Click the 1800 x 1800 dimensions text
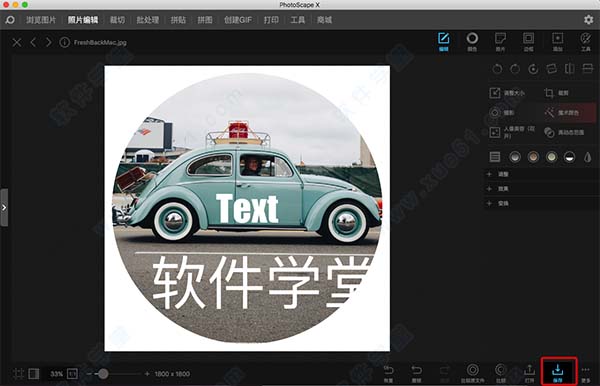This screenshot has height=386, width=600. click(x=172, y=374)
